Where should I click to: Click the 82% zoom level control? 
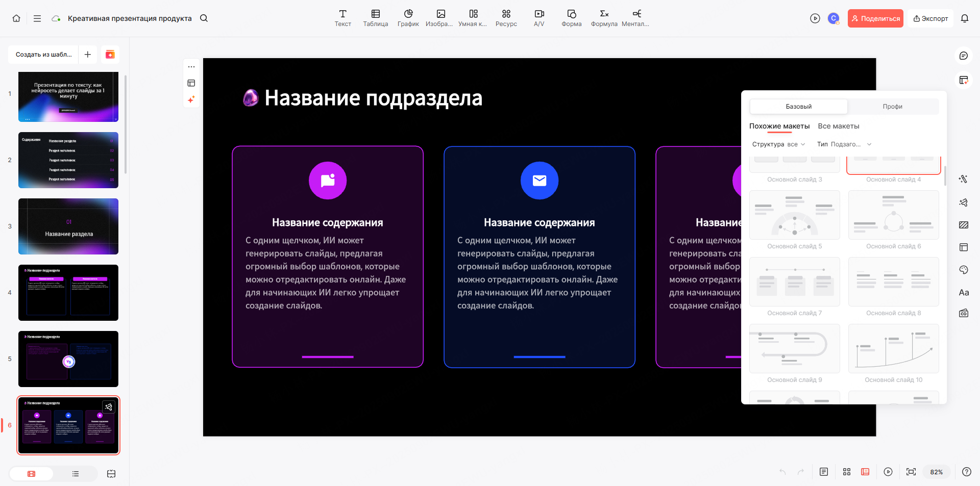tap(937, 472)
